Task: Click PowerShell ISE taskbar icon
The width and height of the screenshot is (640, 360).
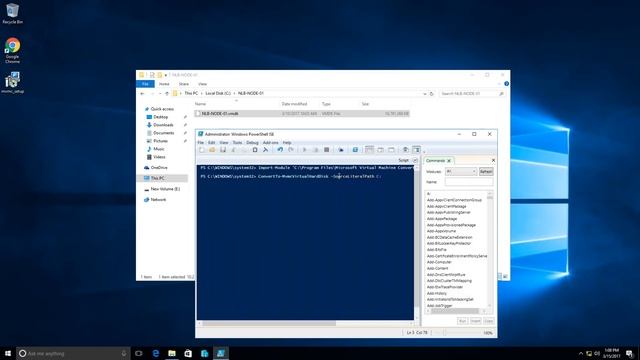Action: point(221,353)
